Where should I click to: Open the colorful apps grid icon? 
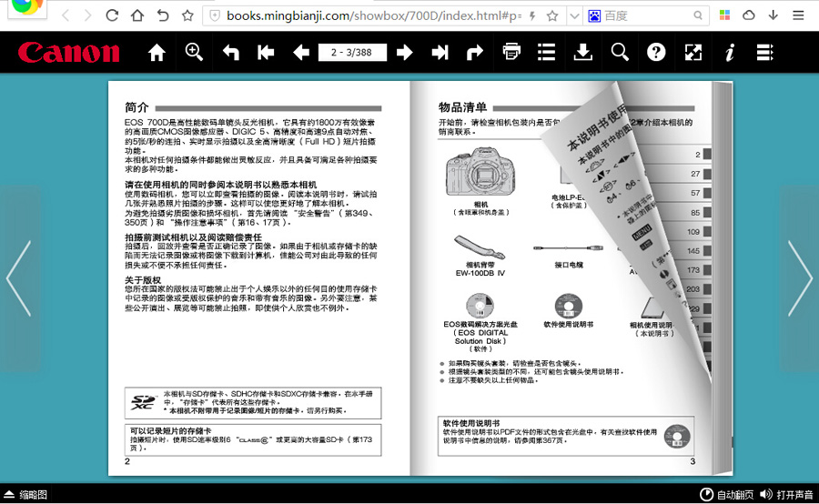coord(724,15)
